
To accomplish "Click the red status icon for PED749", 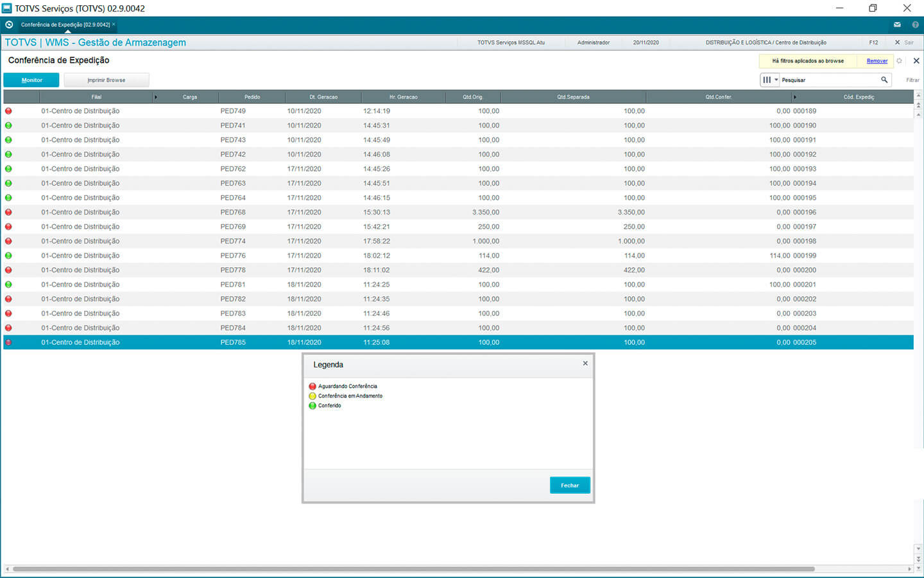I will (8, 111).
